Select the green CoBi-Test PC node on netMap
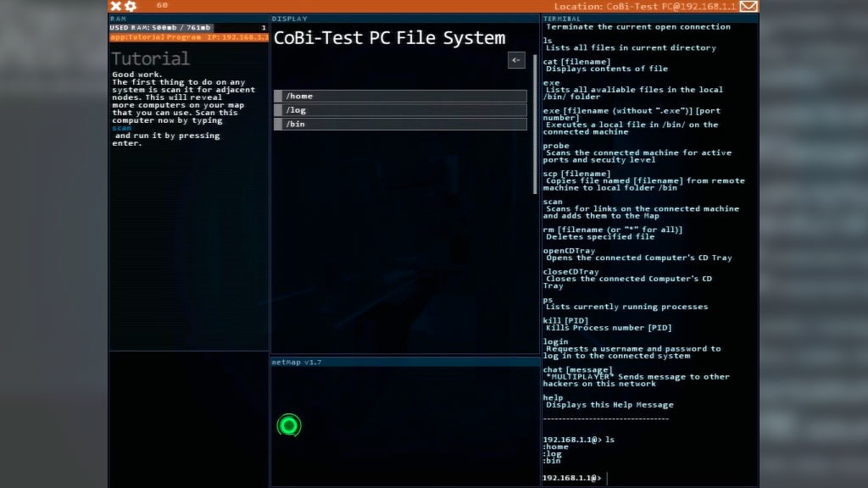Image resolution: width=868 pixels, height=488 pixels. coord(289,425)
